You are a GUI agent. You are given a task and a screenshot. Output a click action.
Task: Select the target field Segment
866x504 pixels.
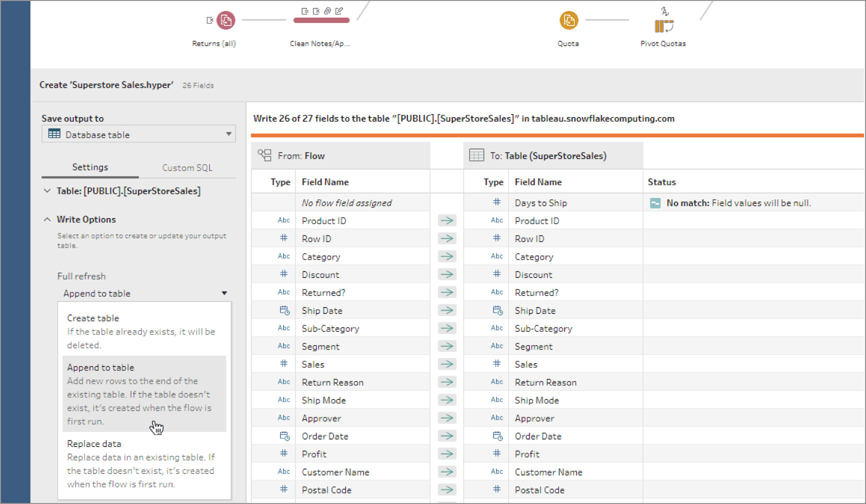tap(533, 346)
